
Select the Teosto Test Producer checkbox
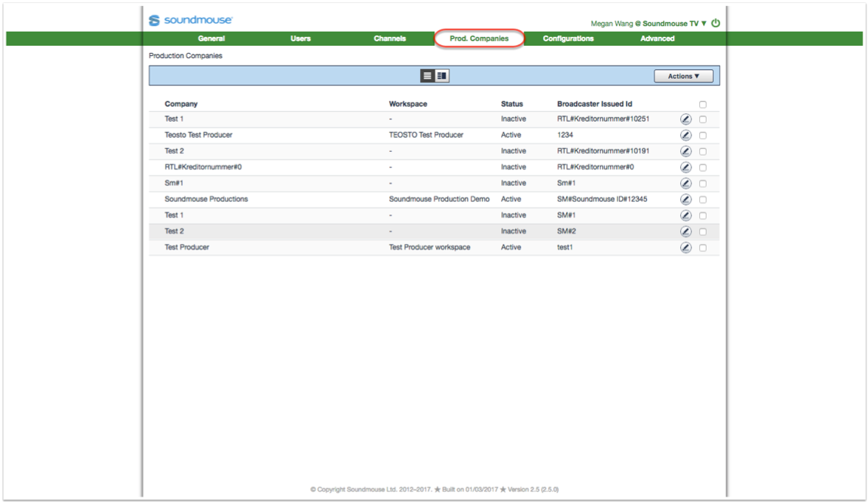[702, 135]
